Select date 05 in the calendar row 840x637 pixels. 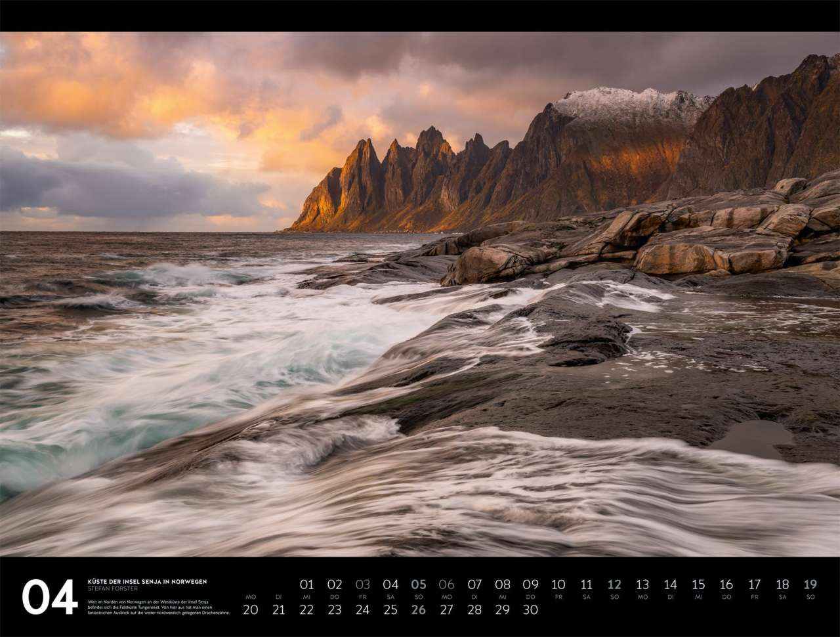click(x=418, y=584)
